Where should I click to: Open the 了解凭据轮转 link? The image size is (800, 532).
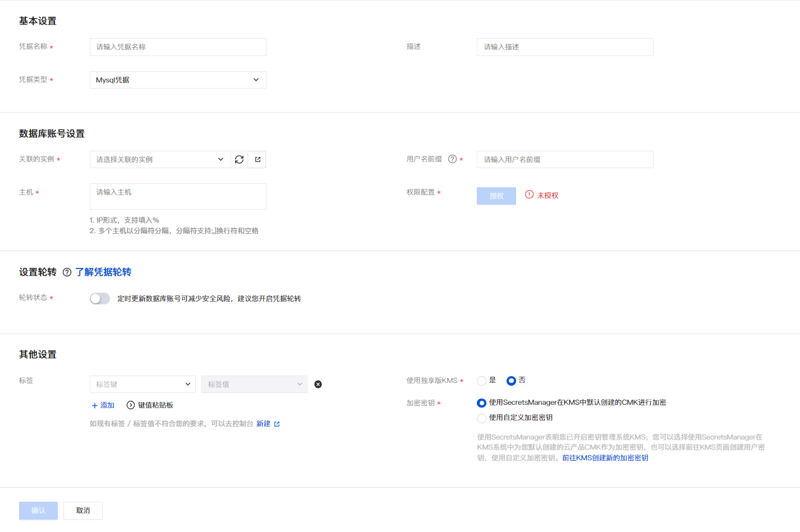coord(103,272)
